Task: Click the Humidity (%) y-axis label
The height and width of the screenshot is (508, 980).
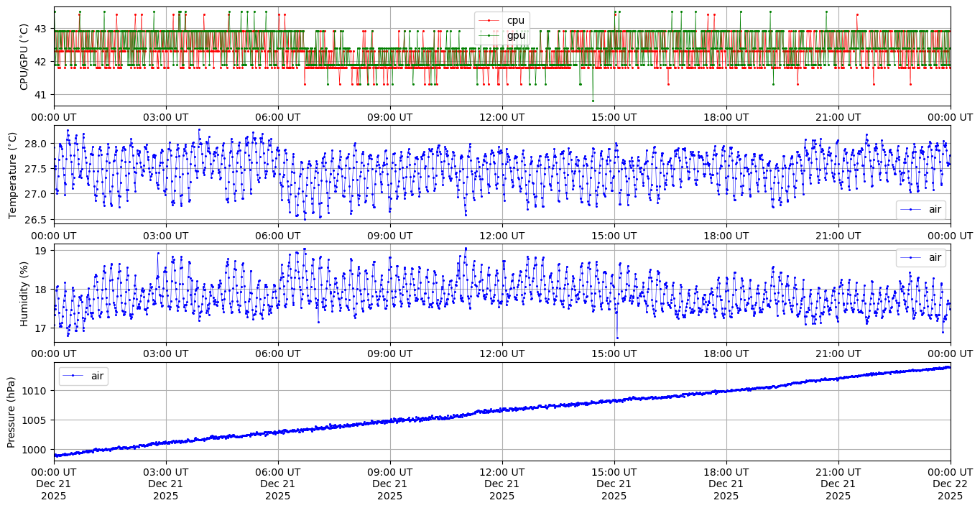Action: point(24,293)
